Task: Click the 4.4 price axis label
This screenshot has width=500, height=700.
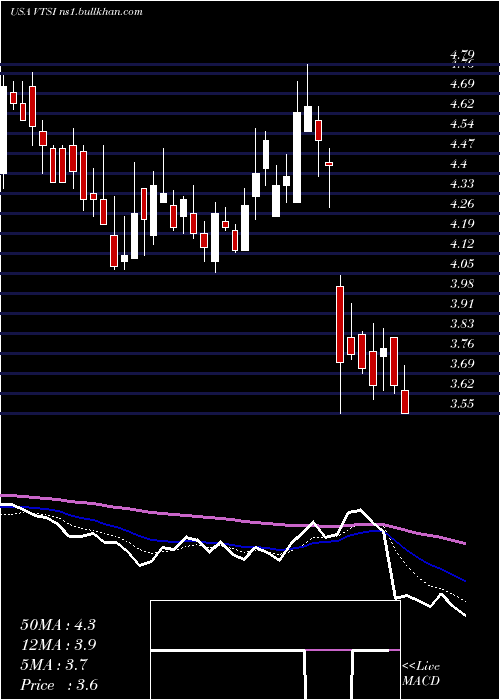Action: 459,164
